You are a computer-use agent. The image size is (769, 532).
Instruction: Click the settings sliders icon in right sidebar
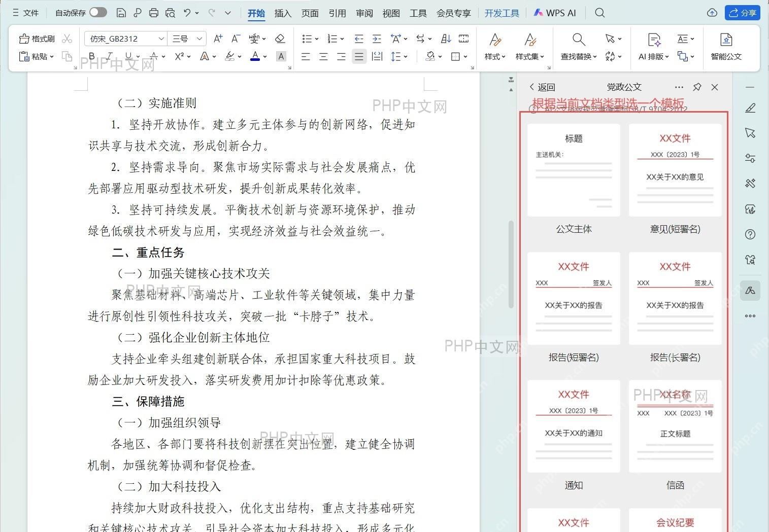point(750,158)
